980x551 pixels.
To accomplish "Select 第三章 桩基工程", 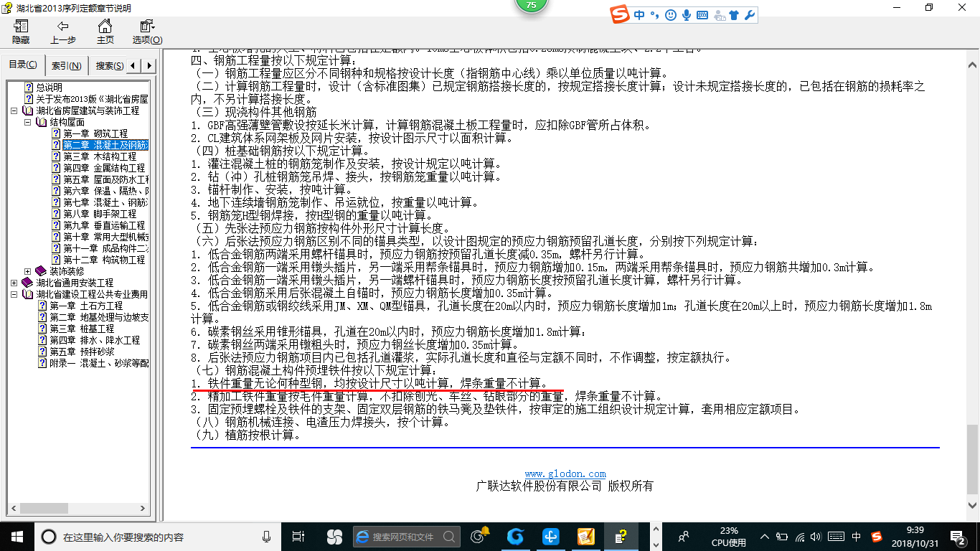I will point(82,329).
